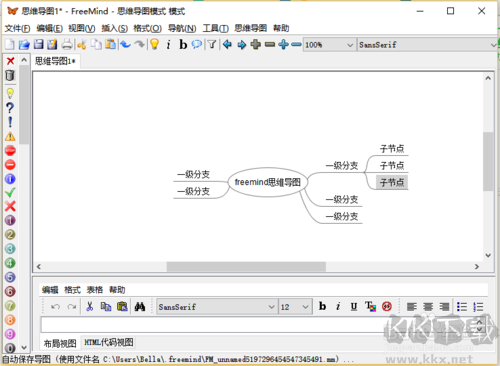Open text color picker in note editor
Image resolution: width=500 pixels, height=366 pixels.
click(x=370, y=306)
